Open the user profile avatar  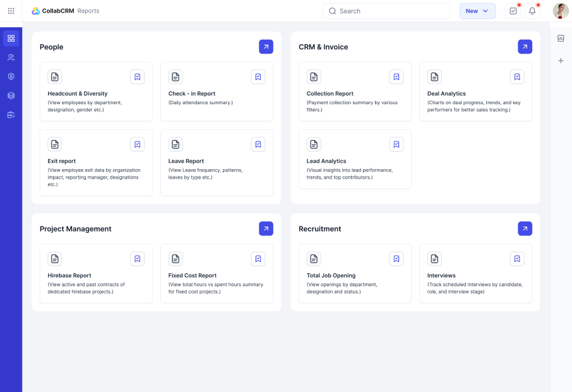(561, 11)
